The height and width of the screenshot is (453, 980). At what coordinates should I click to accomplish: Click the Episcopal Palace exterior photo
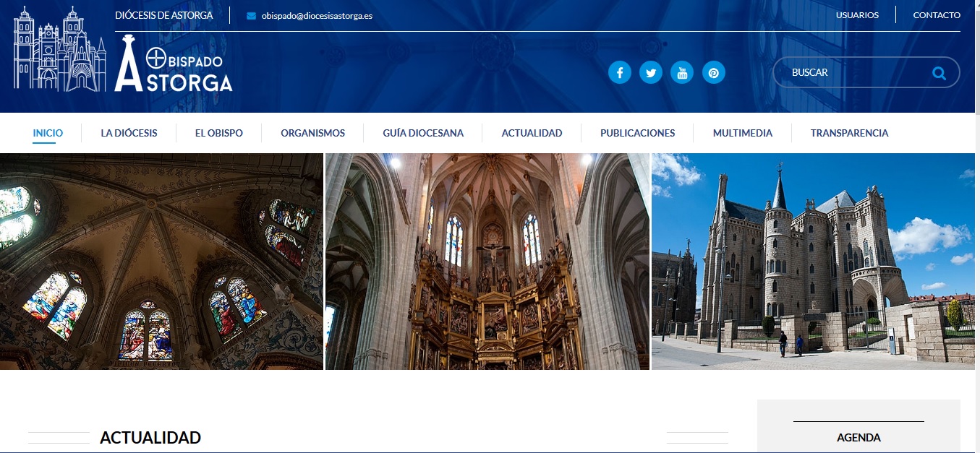click(813, 262)
